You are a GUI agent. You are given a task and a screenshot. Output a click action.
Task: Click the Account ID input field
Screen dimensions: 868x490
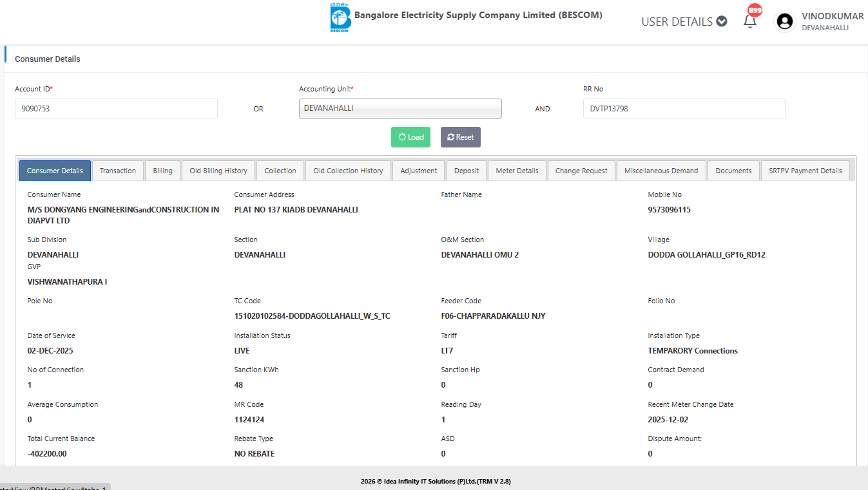tap(116, 109)
